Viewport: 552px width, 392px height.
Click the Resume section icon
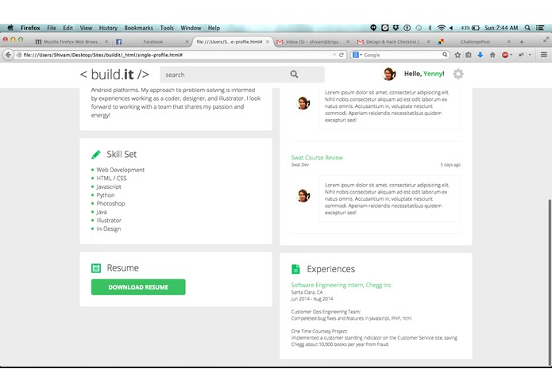[x=96, y=268]
